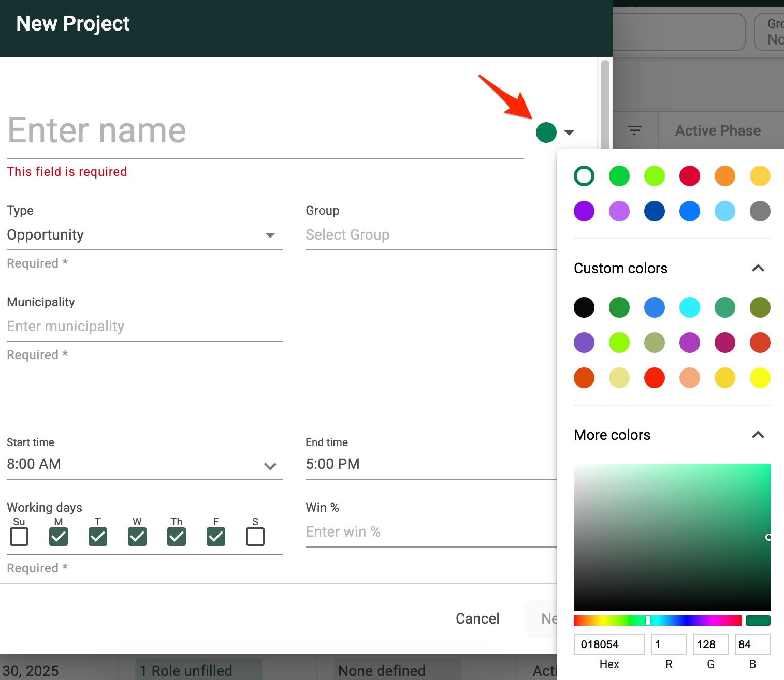Pick the medium blue custom color
The image size is (784, 680).
click(655, 307)
